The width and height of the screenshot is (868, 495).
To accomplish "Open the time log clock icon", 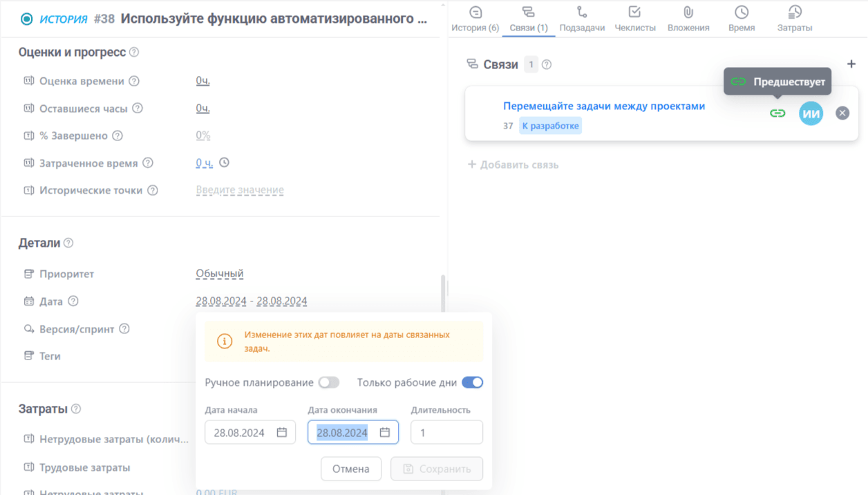I will coord(224,162).
